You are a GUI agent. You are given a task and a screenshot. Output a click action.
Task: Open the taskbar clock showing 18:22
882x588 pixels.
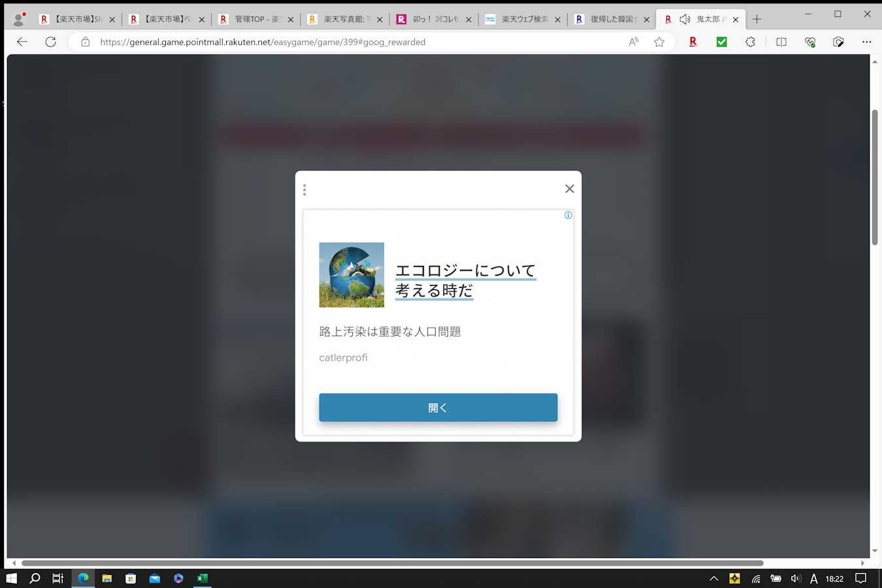point(834,579)
